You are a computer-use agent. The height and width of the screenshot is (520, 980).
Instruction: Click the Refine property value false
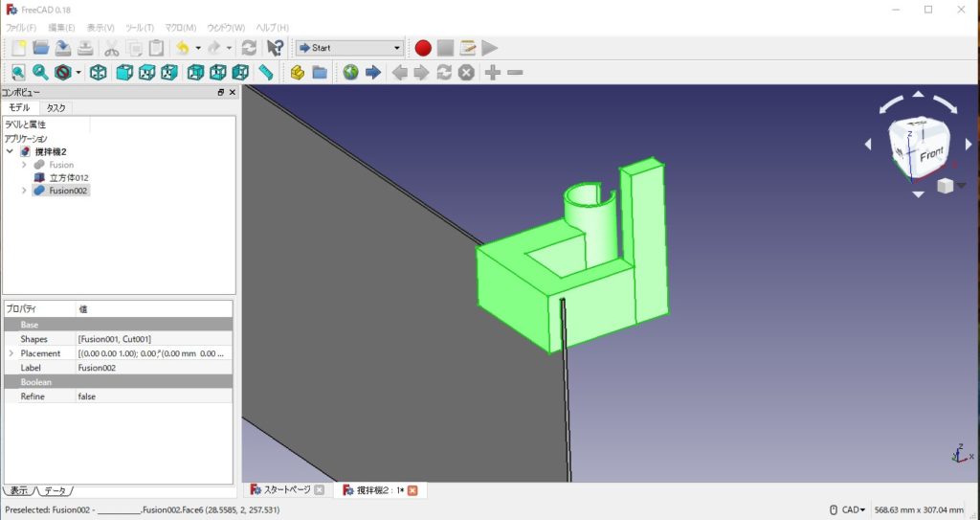153,396
